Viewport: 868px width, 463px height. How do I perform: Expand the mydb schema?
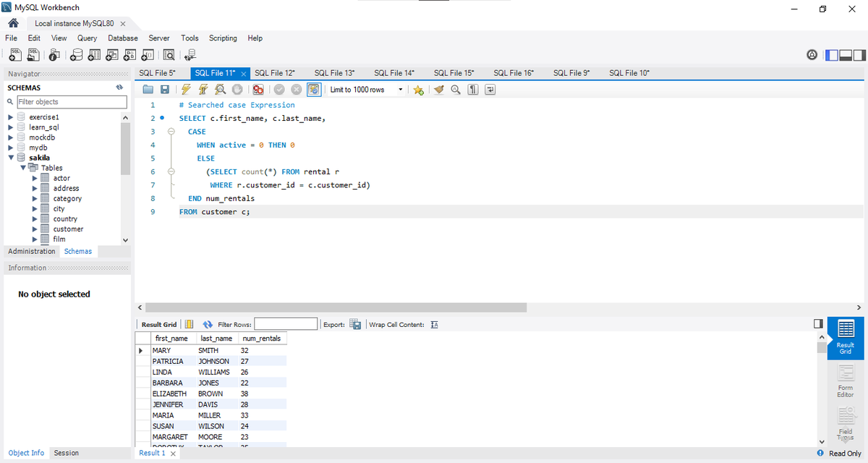[10, 148]
